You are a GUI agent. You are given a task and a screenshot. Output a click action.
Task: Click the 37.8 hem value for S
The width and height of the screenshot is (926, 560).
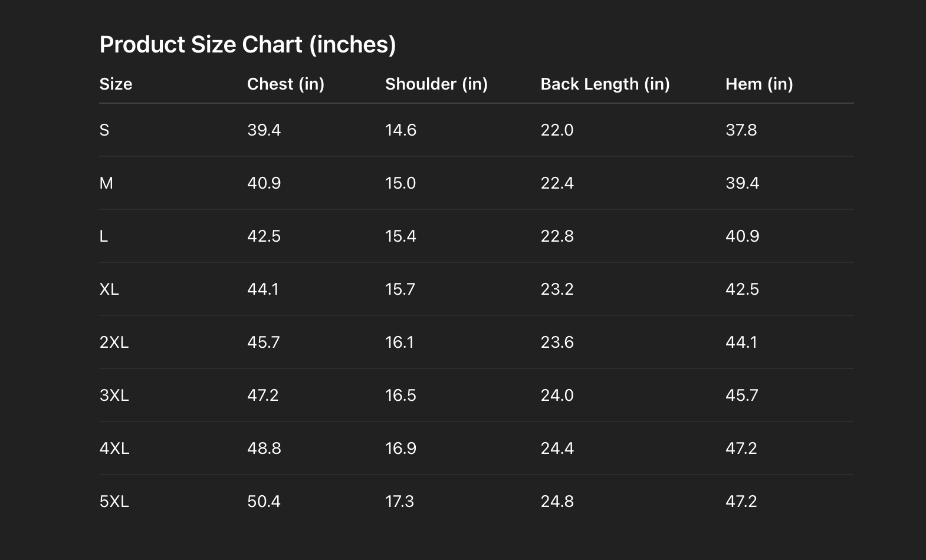[741, 130]
